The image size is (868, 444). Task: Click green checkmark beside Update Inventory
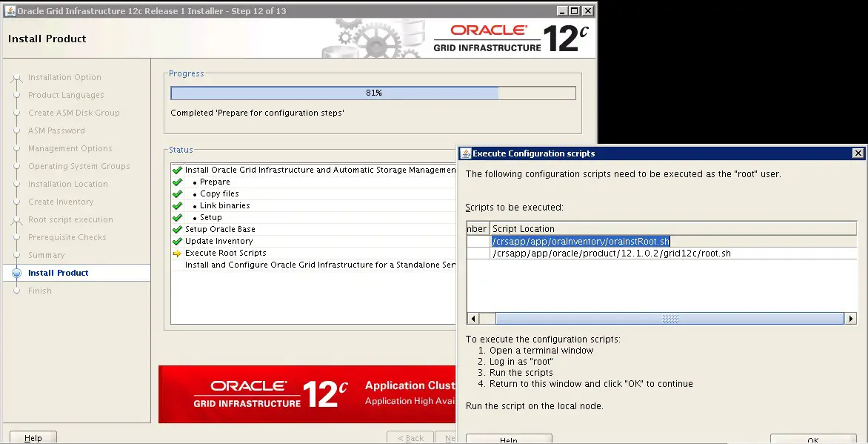(177, 241)
